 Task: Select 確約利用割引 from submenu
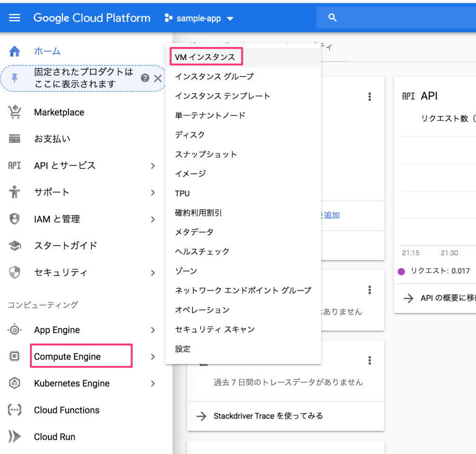pos(243,213)
